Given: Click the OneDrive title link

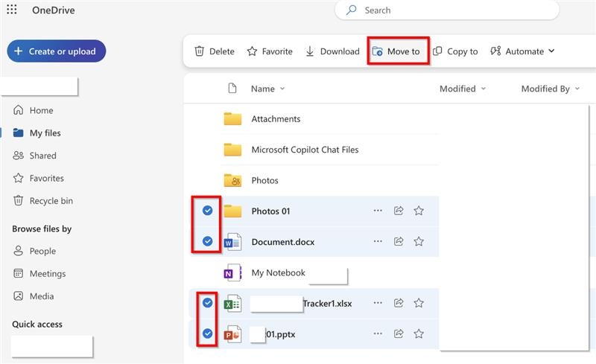Looking at the screenshot, I should pyautogui.click(x=53, y=10).
